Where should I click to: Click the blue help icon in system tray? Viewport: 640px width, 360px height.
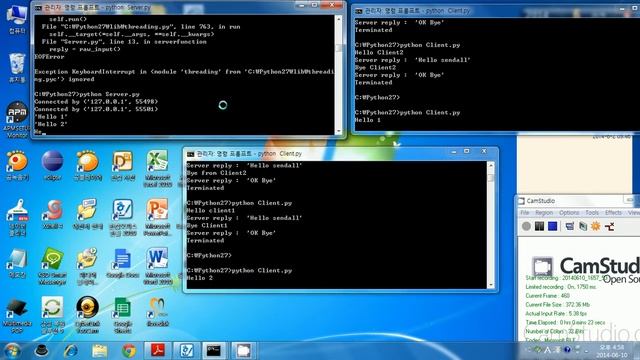(567, 350)
